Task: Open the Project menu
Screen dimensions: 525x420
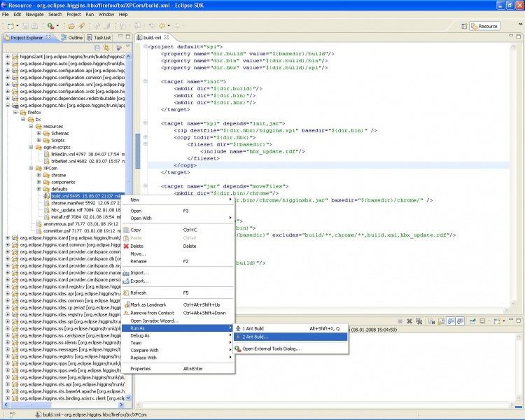Action: [x=73, y=15]
